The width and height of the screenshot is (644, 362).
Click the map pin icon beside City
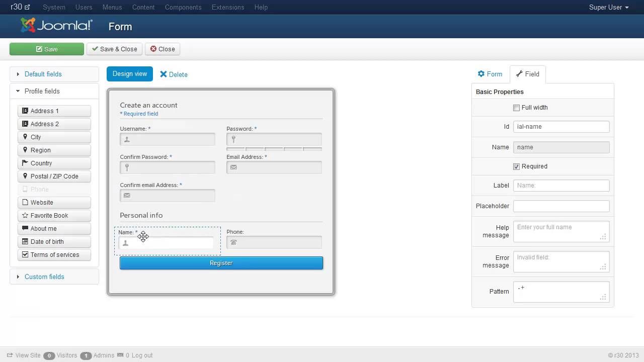tap(25, 137)
